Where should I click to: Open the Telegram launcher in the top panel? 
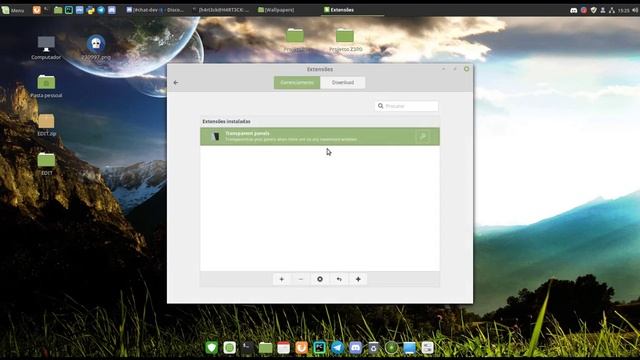click(101, 10)
